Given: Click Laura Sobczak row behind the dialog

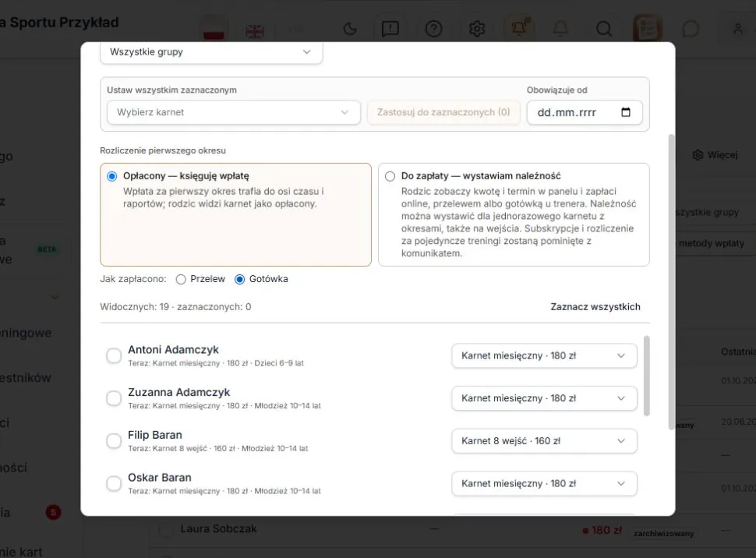Looking at the screenshot, I should (218, 529).
